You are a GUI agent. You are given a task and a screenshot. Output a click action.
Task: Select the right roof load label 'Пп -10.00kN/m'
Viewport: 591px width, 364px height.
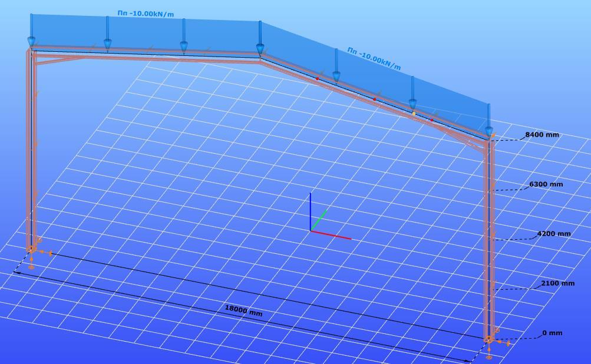374,59
